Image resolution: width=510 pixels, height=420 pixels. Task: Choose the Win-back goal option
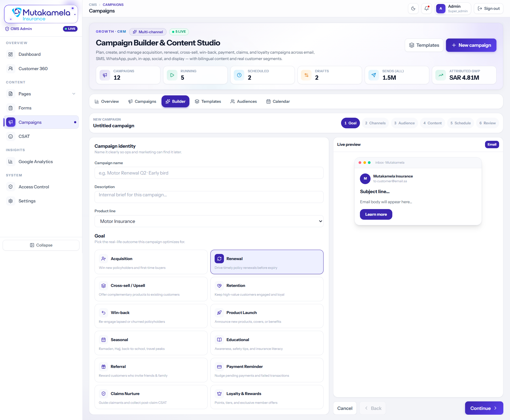tap(151, 316)
